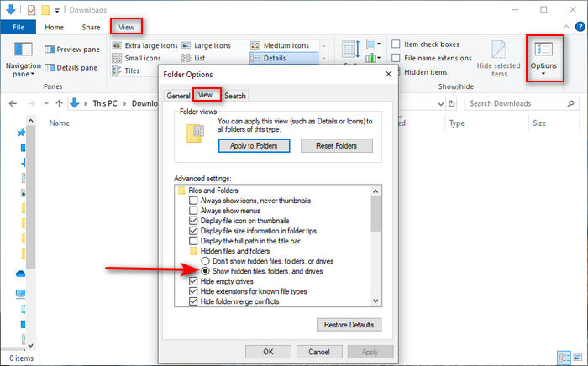This screenshot has height=366, width=588.
Task: Check Always show menus
Action: point(193,211)
